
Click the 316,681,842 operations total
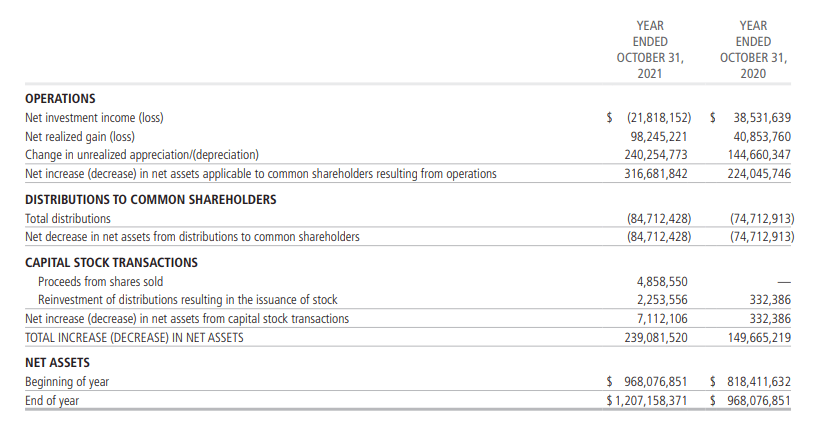point(658,174)
